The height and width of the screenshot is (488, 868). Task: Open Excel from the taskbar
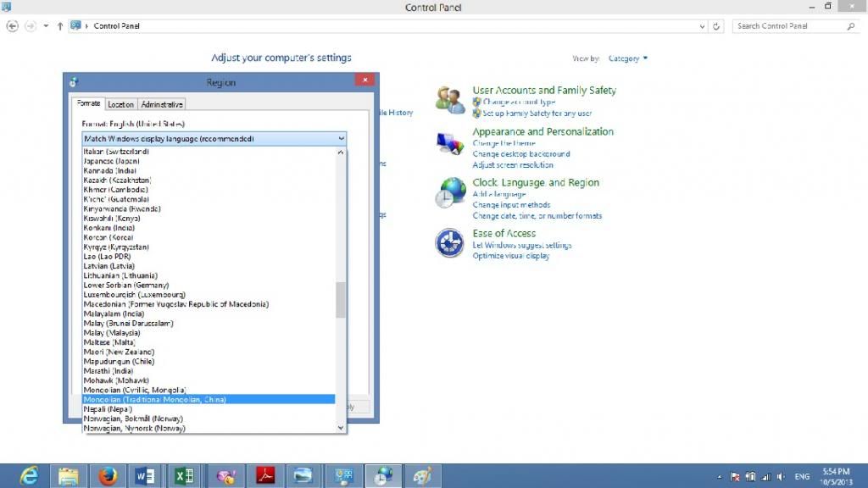pyautogui.click(x=183, y=476)
